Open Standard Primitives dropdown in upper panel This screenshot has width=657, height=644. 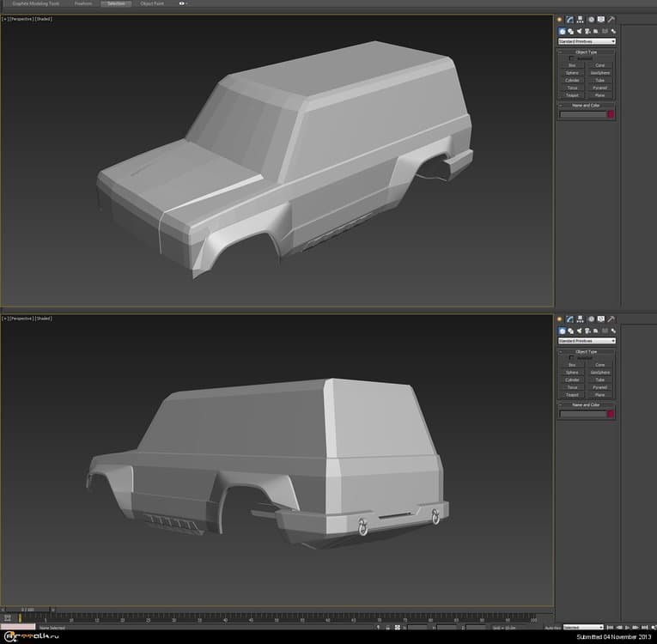click(587, 41)
